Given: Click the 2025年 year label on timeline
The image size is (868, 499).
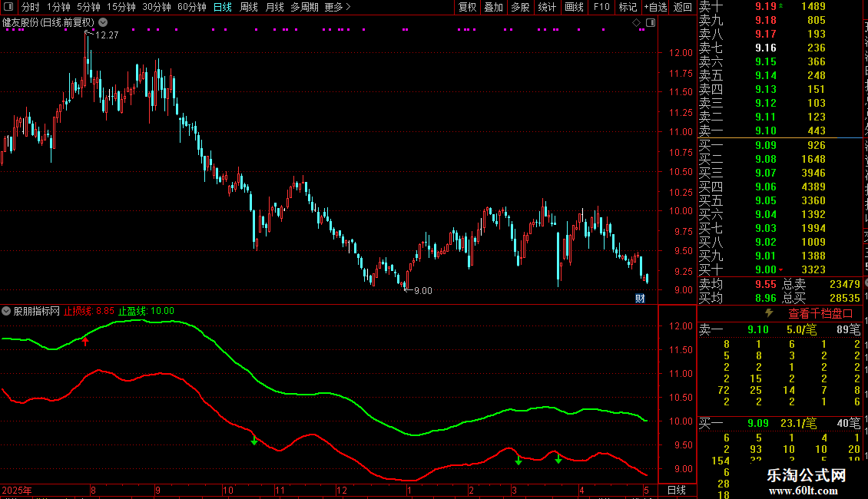Looking at the screenshot, I should [17, 490].
